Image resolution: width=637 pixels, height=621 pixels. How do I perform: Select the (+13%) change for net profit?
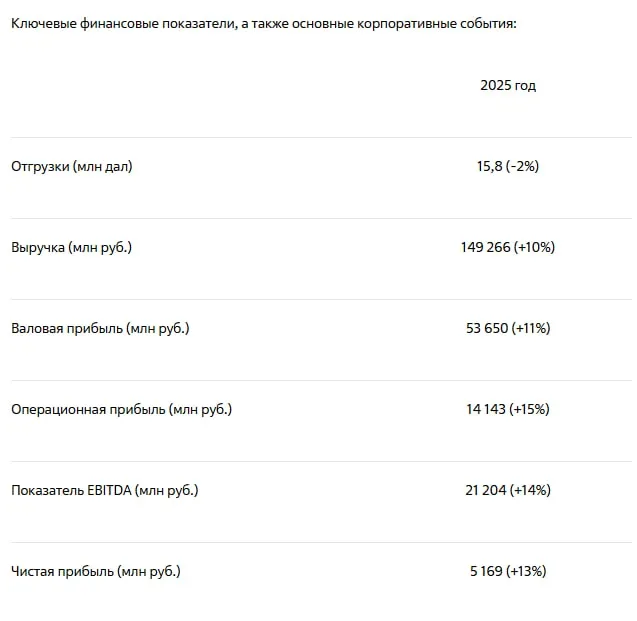click(x=526, y=571)
